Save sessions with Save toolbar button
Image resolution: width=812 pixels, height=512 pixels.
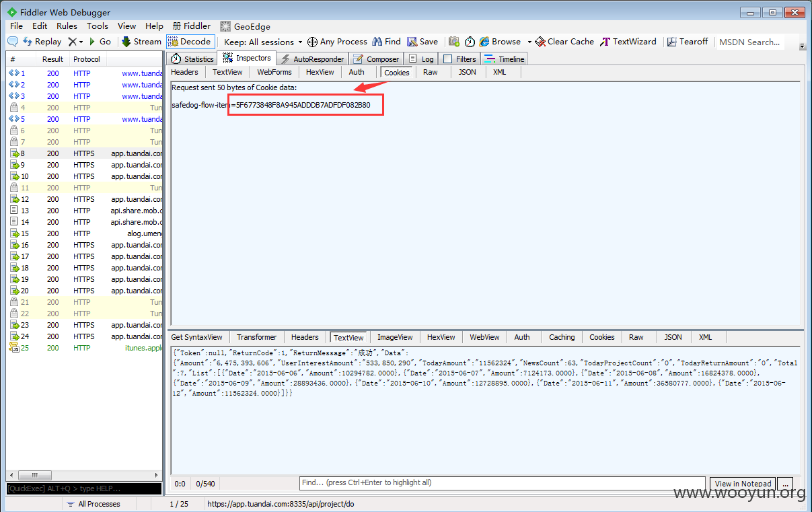tap(422, 42)
